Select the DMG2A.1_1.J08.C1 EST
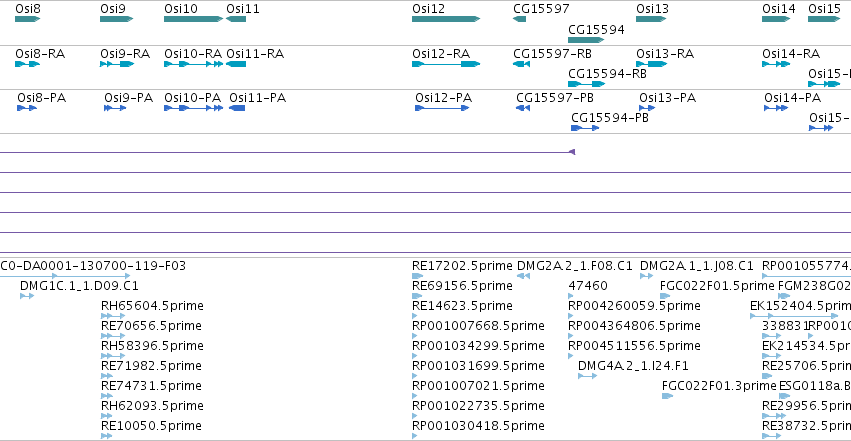The width and height of the screenshot is (851, 441). click(646, 276)
